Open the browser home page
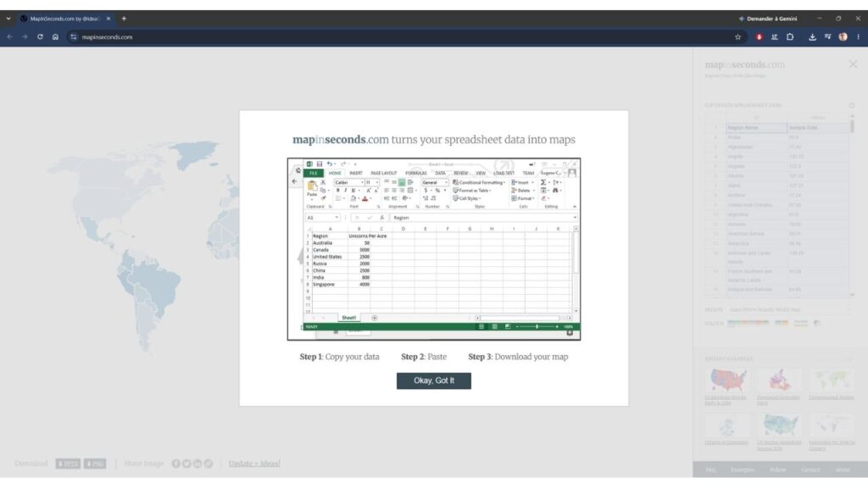Screen dimensions: 868x488 (x=55, y=37)
